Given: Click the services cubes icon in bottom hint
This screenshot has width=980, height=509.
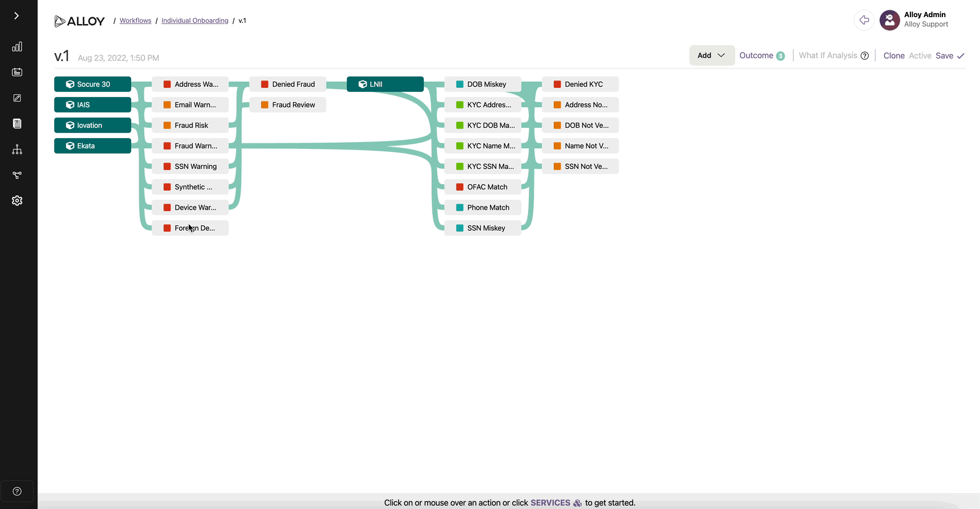Looking at the screenshot, I should pos(577,503).
